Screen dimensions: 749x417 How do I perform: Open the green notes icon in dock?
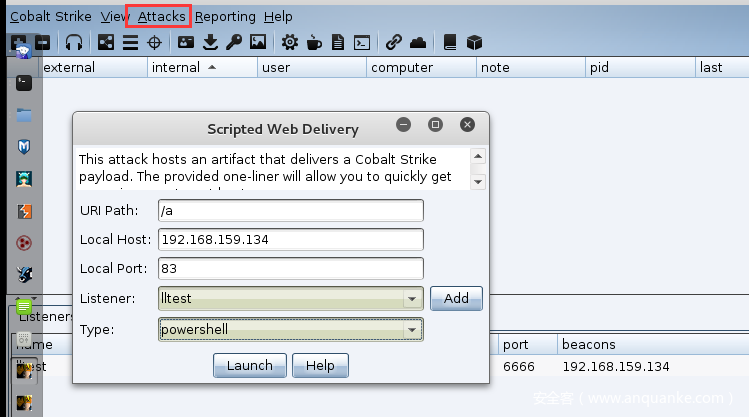[x=24, y=307]
